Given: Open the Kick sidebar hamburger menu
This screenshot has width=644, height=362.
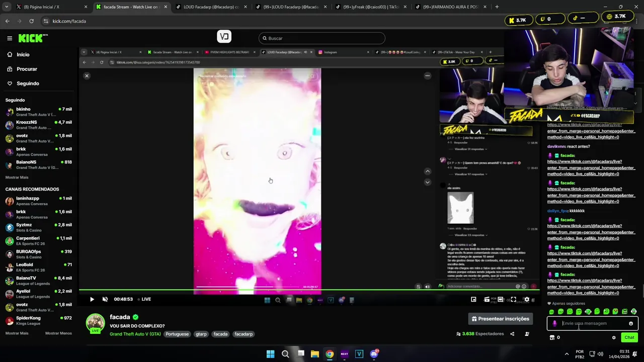Looking at the screenshot, I should click(10, 38).
